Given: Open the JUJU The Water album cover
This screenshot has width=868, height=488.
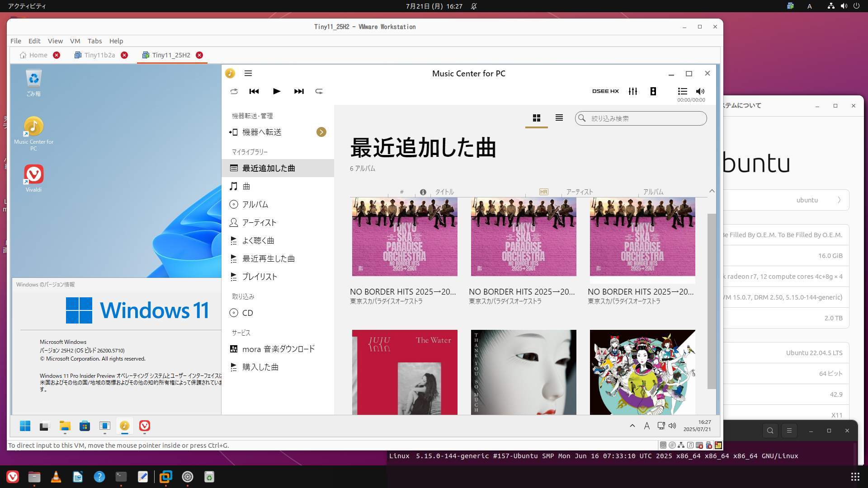Looking at the screenshot, I should 405,372.
